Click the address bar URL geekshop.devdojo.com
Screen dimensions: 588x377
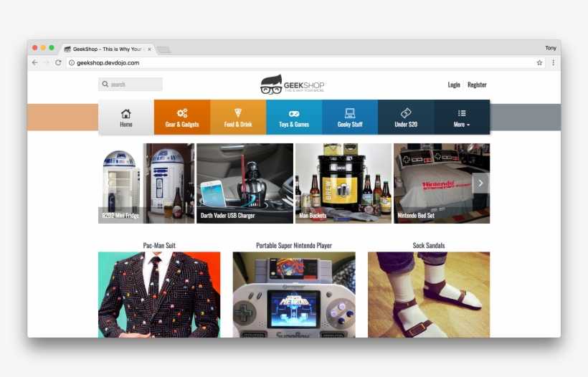tap(108, 63)
